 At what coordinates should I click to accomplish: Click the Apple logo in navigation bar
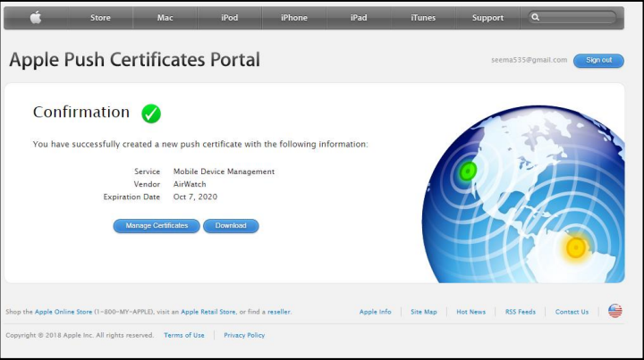click(x=36, y=17)
